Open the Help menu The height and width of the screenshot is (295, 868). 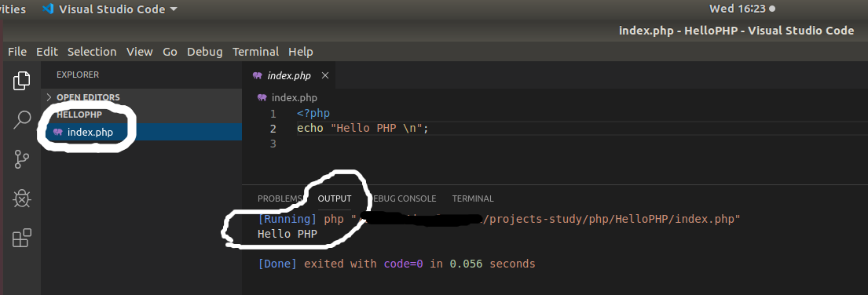[x=301, y=52]
